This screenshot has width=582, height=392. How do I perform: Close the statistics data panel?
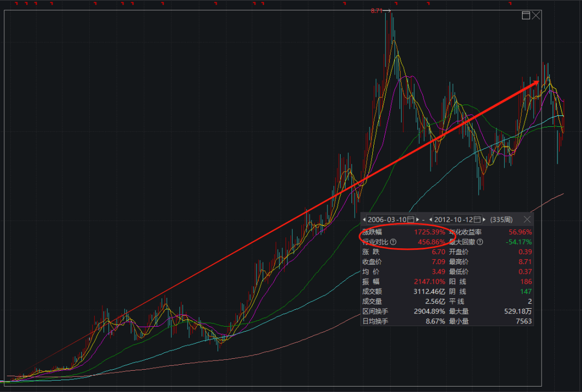(527, 219)
